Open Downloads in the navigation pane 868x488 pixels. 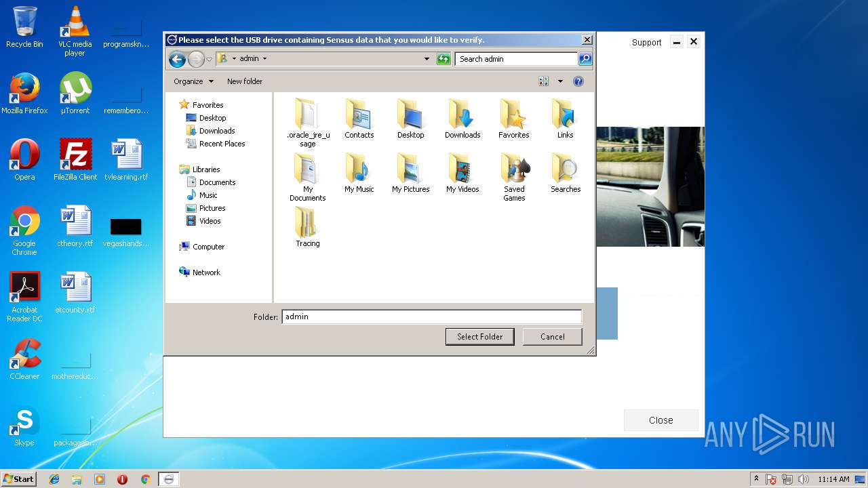click(210, 131)
